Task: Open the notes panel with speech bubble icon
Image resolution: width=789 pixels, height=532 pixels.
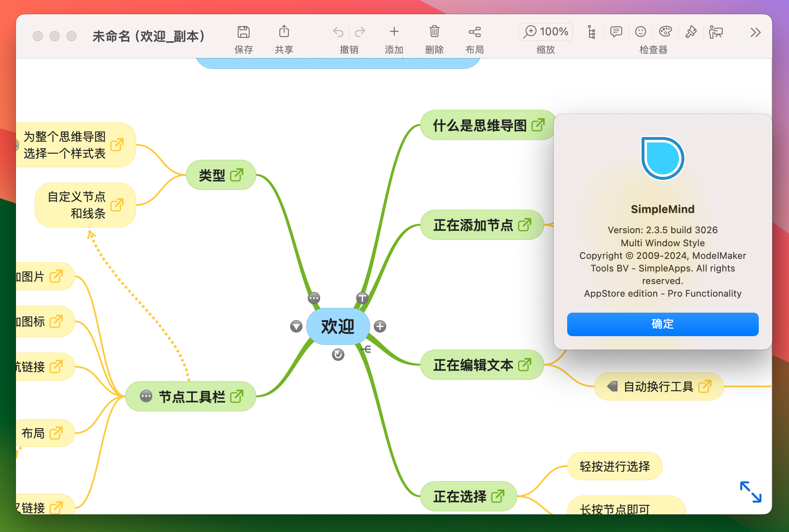Action: (x=616, y=32)
